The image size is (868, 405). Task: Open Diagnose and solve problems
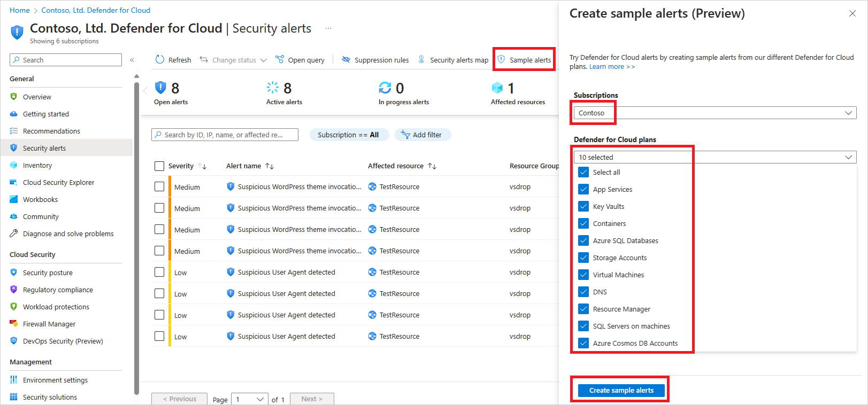(x=68, y=233)
